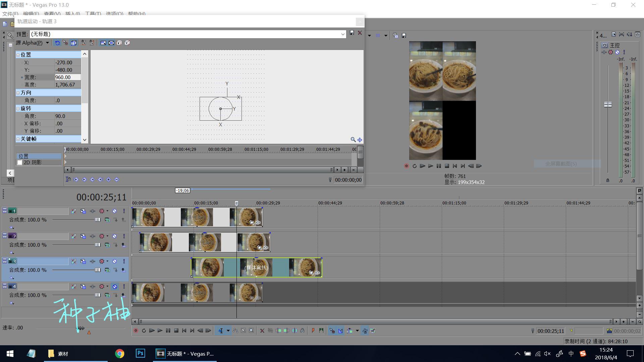Click the split clip icon in the timeline toolbar
Screen dimensions: 644x362
coord(294,331)
